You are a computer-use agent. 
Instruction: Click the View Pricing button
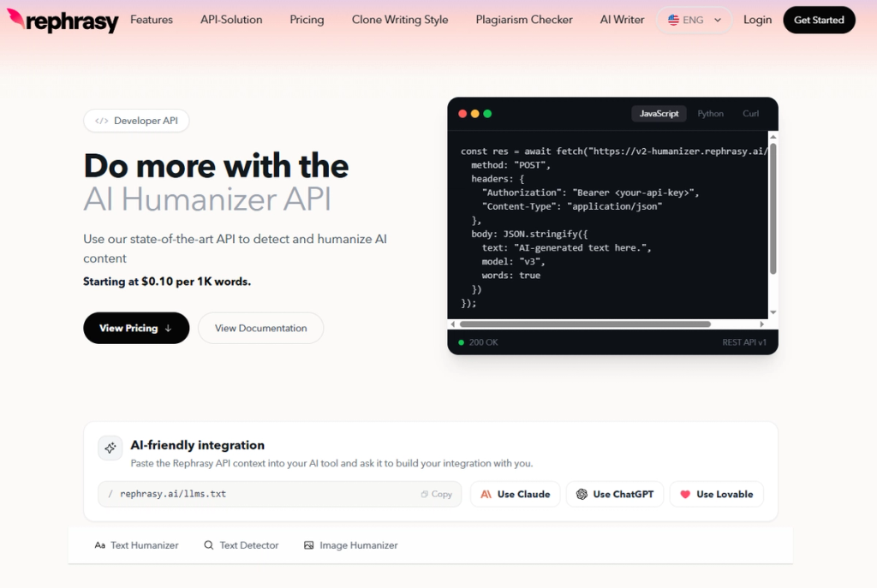coord(136,328)
